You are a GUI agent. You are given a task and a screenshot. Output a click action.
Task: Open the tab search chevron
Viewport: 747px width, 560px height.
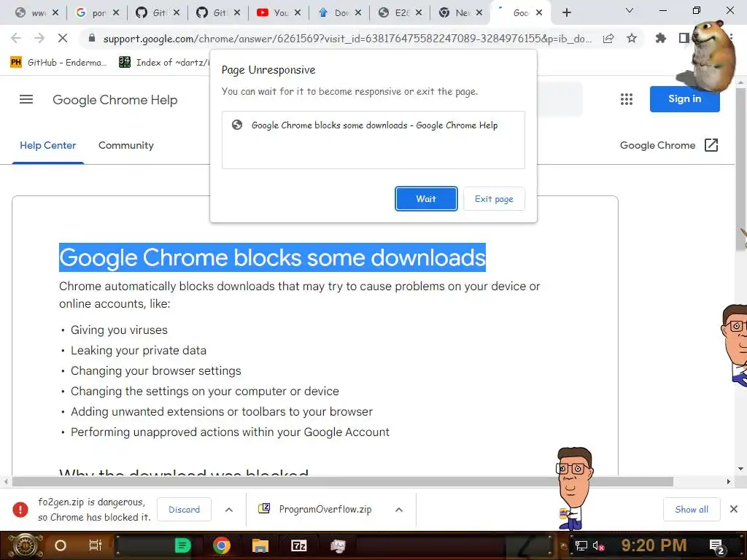coord(630,10)
